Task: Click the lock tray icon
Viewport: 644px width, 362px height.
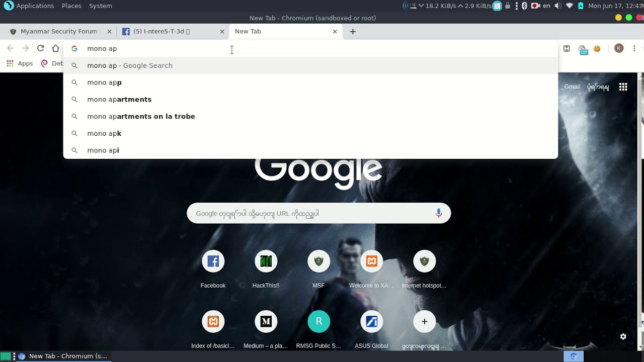Action: pyautogui.click(x=508, y=6)
